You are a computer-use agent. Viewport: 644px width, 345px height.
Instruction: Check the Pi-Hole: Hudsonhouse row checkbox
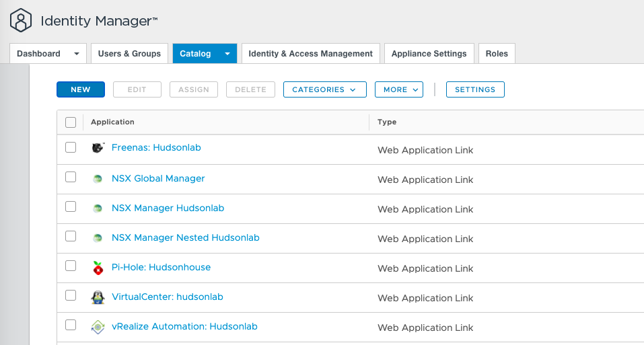(x=71, y=266)
